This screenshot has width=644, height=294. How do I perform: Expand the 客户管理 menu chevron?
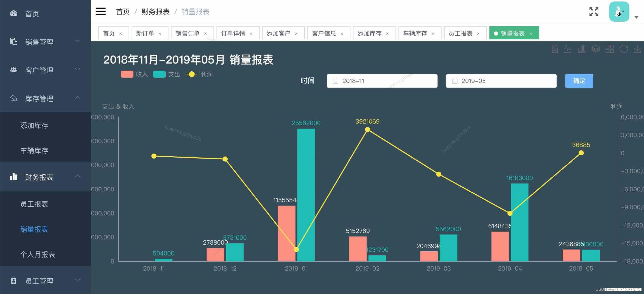pos(78,69)
